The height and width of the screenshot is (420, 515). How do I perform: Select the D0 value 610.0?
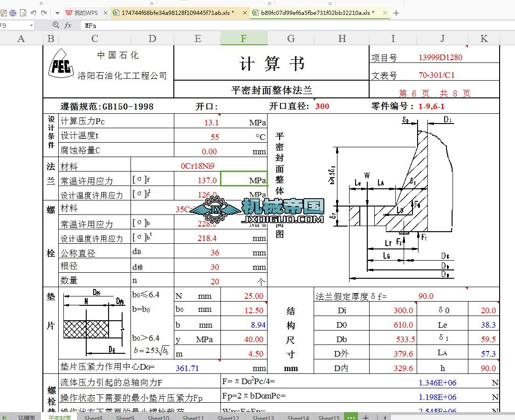point(403,325)
